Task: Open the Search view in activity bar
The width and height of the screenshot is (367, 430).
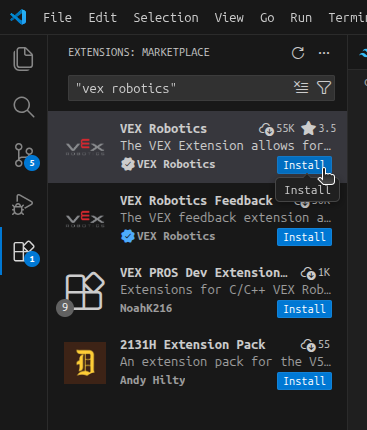Action: pyautogui.click(x=23, y=107)
